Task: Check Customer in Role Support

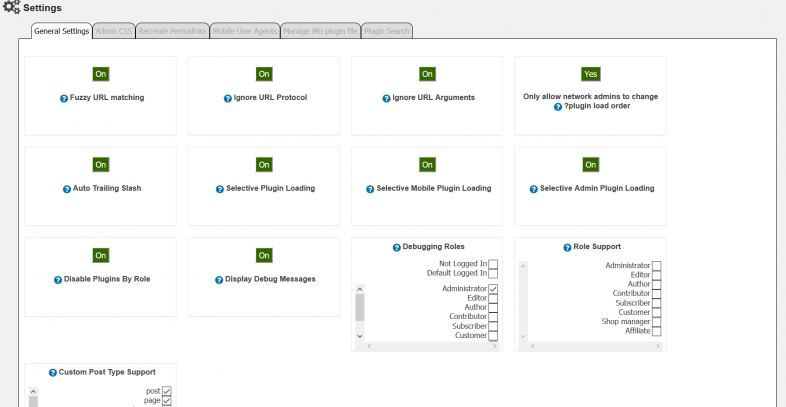Action: click(656, 312)
